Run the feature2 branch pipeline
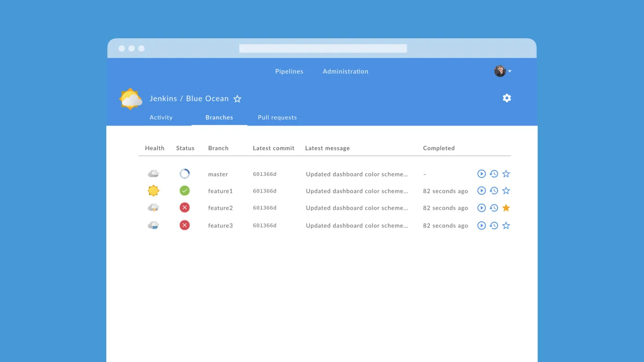The image size is (644, 362). 481,208
